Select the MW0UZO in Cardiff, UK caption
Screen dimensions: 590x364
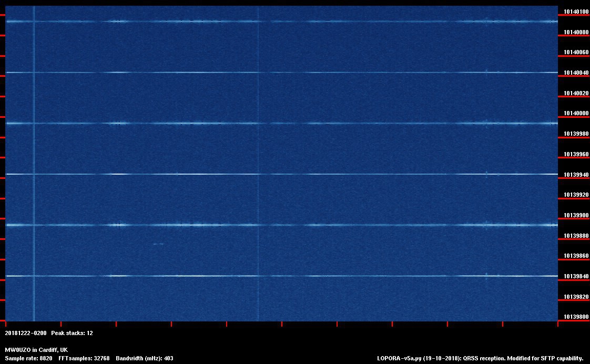(x=36, y=350)
